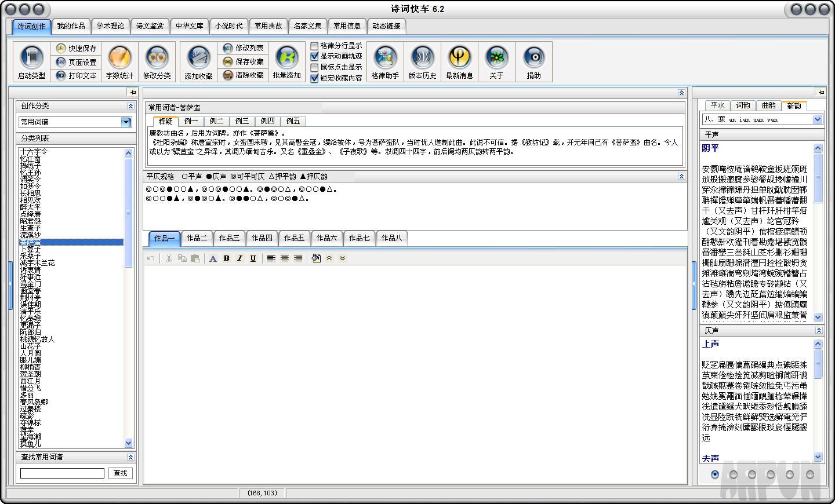Screen dimensions: 835x504
Task: Open 字数统计 word count tool
Action: [119, 58]
